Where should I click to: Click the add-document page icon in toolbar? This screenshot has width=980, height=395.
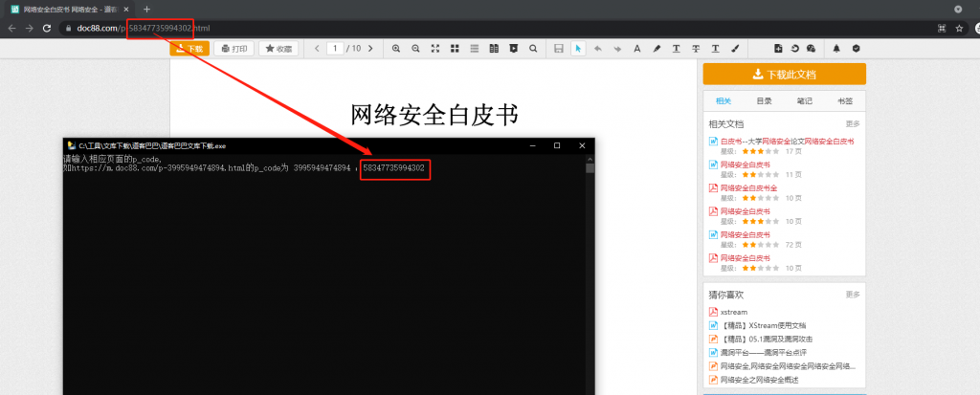tap(778, 49)
